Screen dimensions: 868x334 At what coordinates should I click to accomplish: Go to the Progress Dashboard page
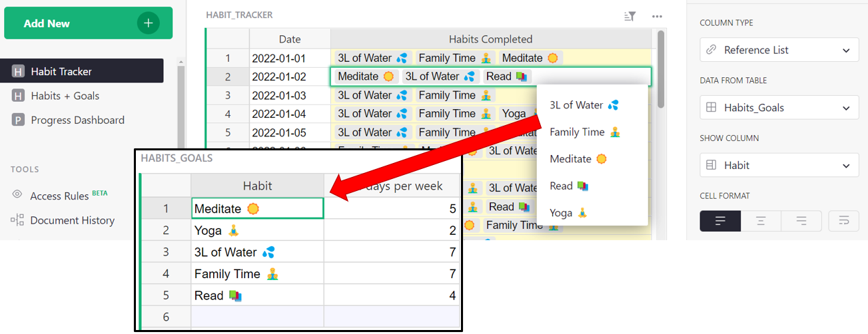point(77,120)
